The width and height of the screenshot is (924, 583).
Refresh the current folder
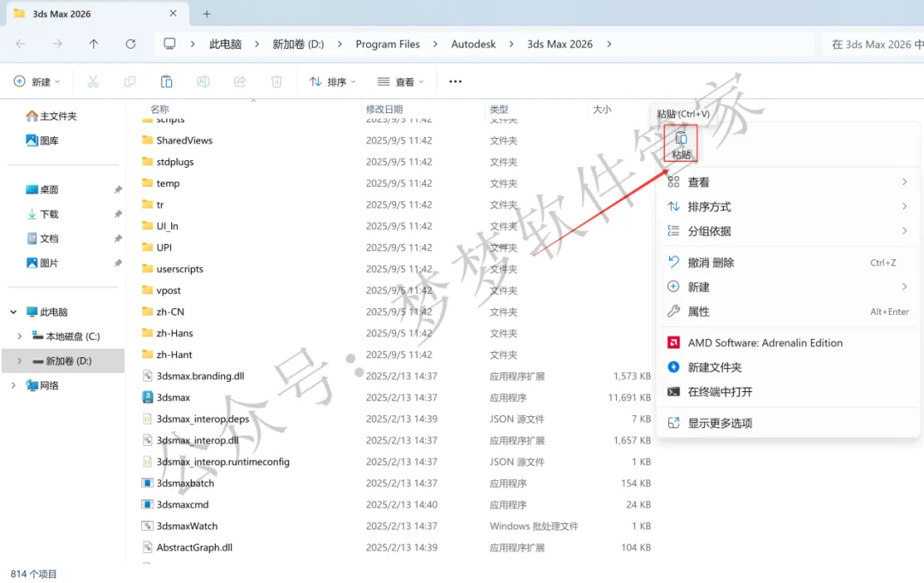(x=130, y=44)
